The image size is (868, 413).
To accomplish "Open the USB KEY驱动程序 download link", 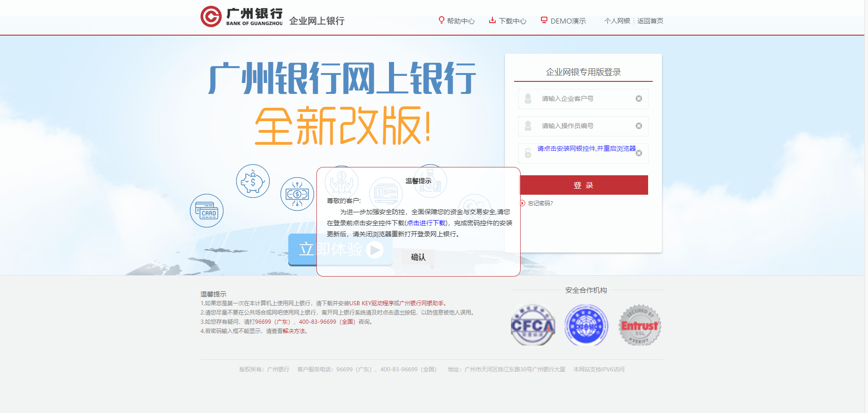I will pyautogui.click(x=371, y=303).
